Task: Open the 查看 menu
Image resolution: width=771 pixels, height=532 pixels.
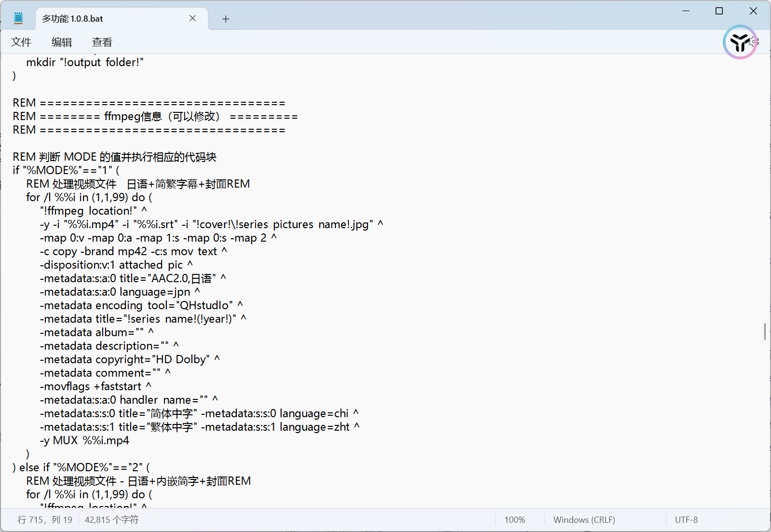Action: coord(102,42)
